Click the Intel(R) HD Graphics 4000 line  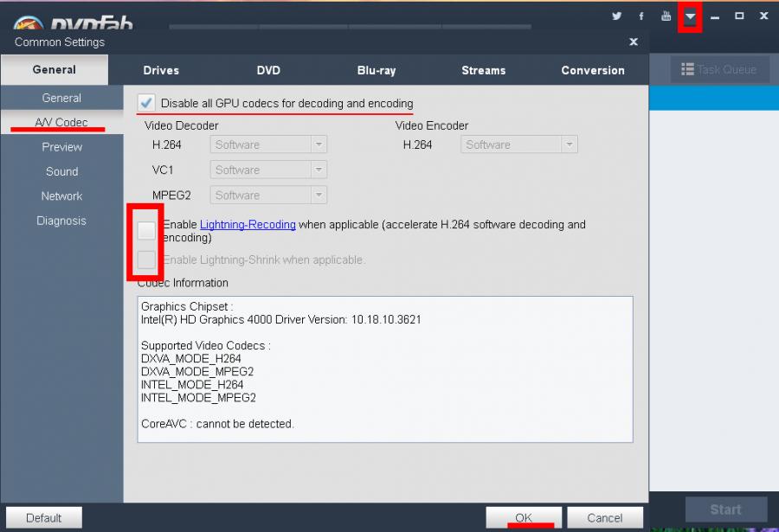click(x=280, y=319)
